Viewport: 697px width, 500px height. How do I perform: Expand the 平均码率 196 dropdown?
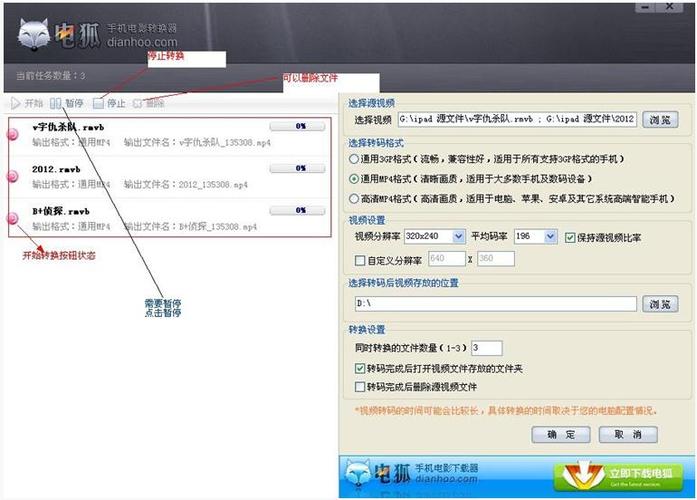click(536, 238)
